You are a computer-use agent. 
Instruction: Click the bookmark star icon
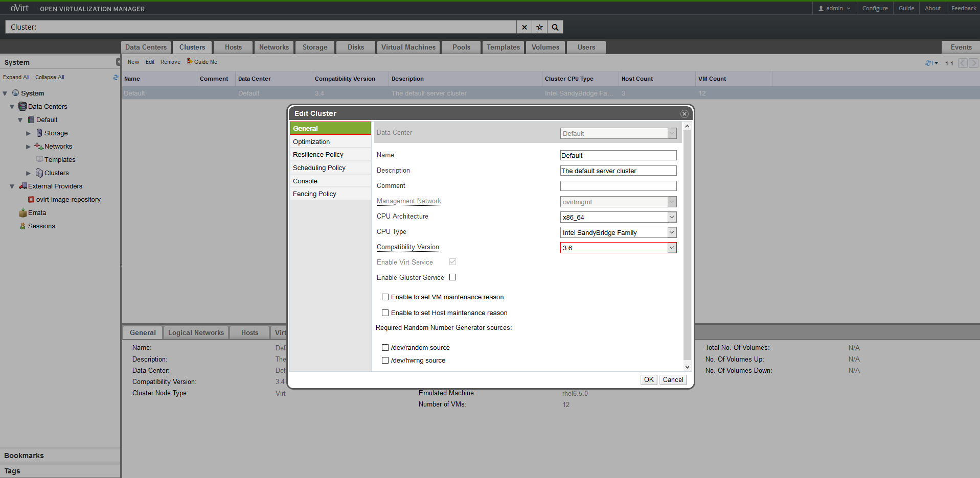coord(539,27)
